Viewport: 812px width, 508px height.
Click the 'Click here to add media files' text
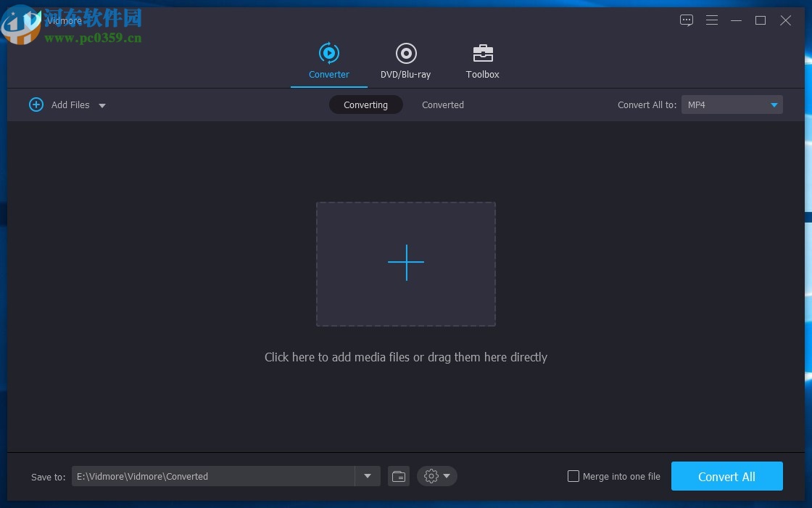406,357
